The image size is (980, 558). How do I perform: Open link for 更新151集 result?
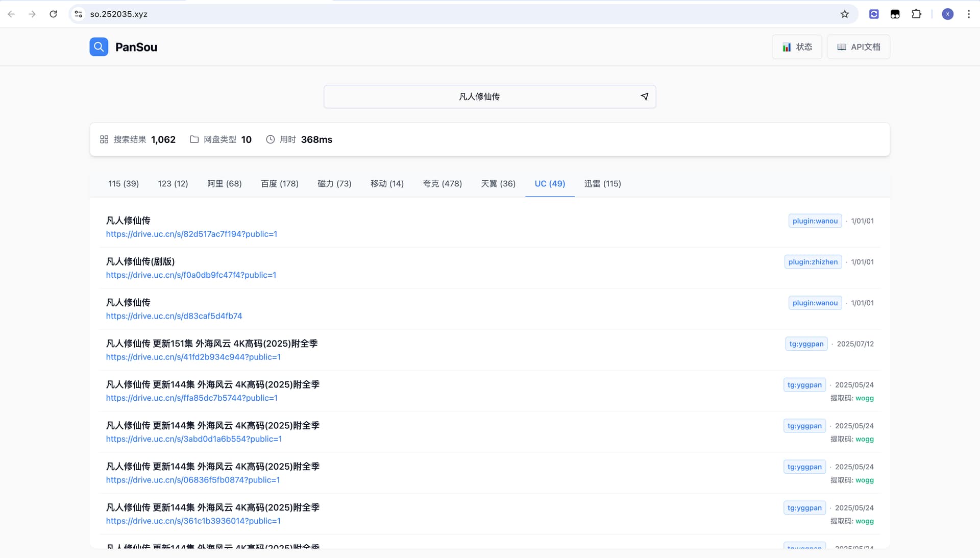coord(193,357)
